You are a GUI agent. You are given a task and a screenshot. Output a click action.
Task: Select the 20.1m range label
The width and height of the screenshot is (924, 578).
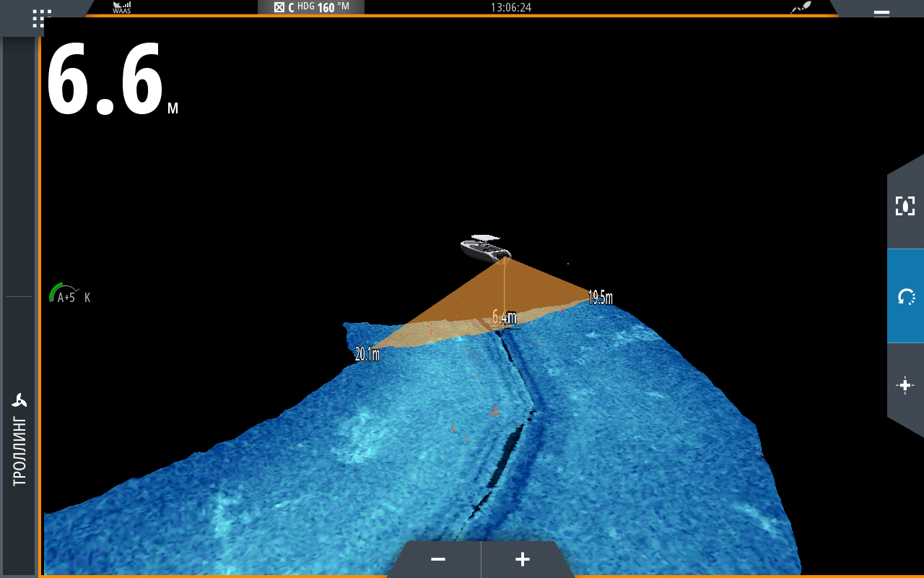click(x=367, y=354)
